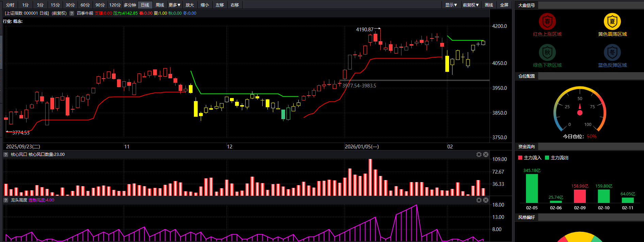Close the 龙头高度 indicator panel
Image resolution: width=644 pixels, height=242 pixels.
coord(486,200)
